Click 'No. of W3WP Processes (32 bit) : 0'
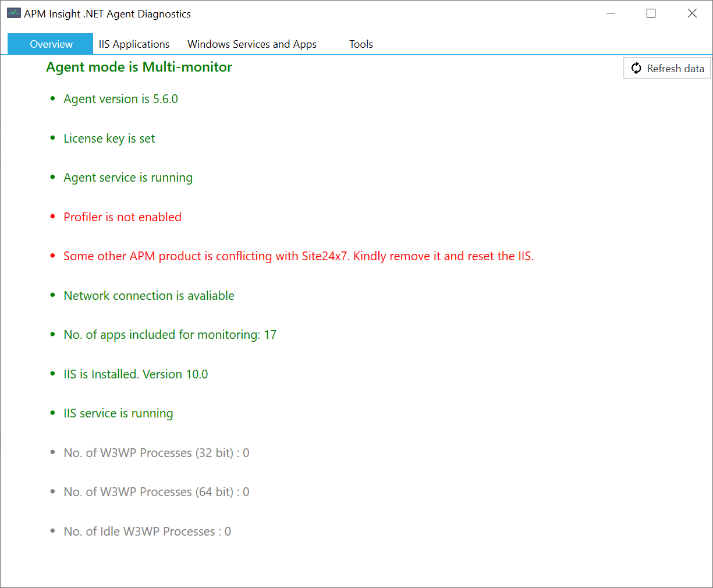 (x=157, y=453)
